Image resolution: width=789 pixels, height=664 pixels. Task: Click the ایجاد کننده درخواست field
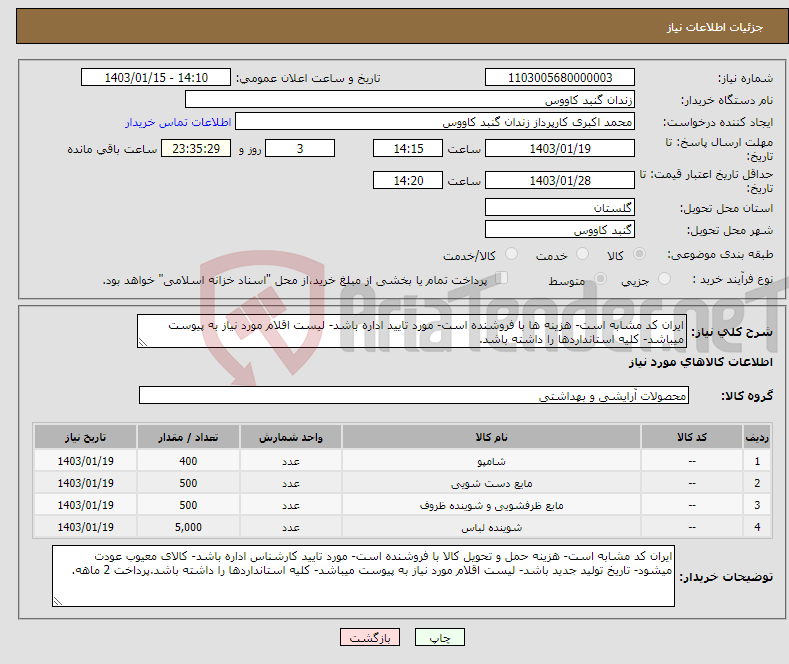435,122
